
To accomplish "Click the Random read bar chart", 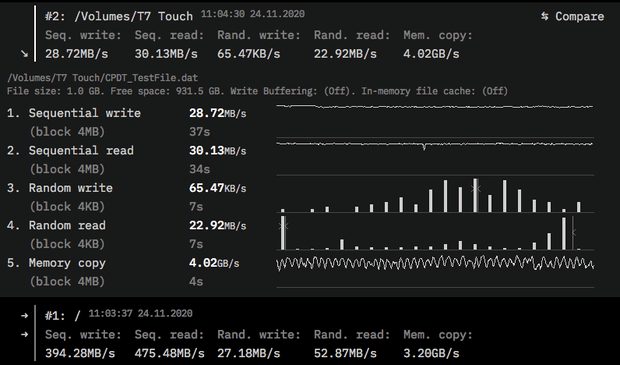I will [435, 233].
